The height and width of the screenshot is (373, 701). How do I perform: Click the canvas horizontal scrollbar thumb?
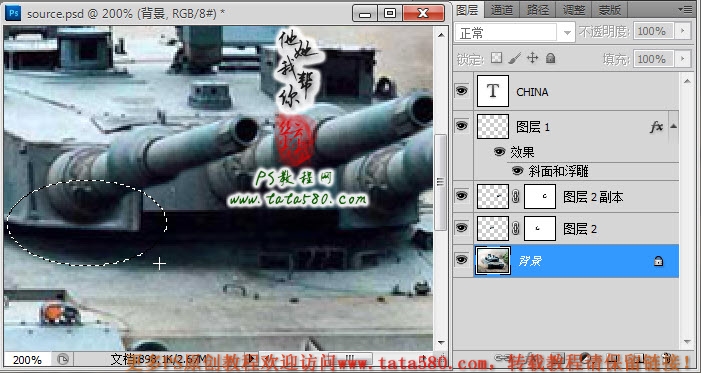coord(350,358)
